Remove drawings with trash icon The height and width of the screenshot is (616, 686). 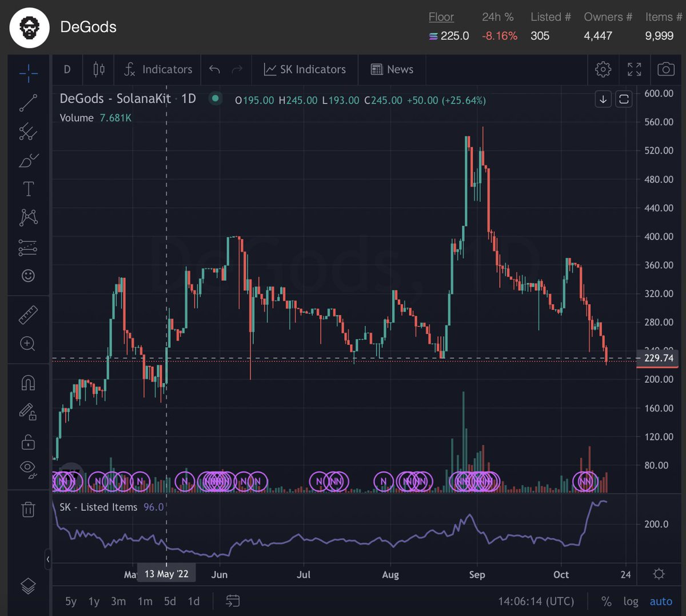[x=28, y=509]
